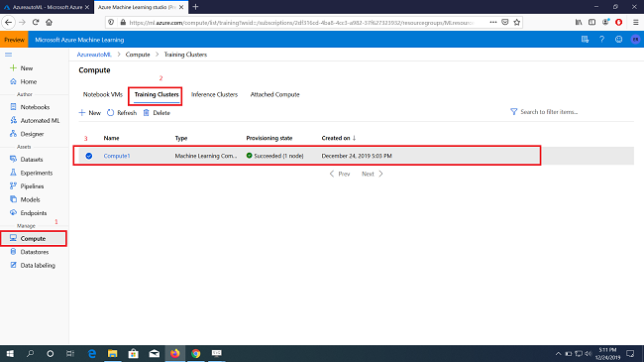The image size is (644, 362).
Task: Click the Preview badge in the header
Action: pos(15,40)
